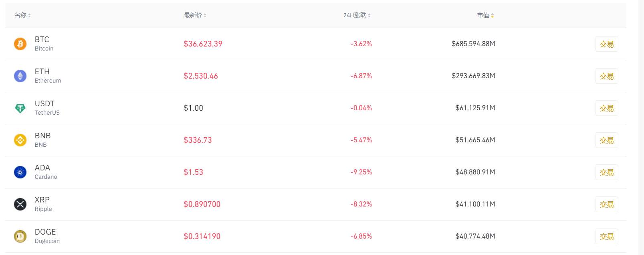
Task: Click the Ethereum diamond logo icon
Action: (x=20, y=76)
